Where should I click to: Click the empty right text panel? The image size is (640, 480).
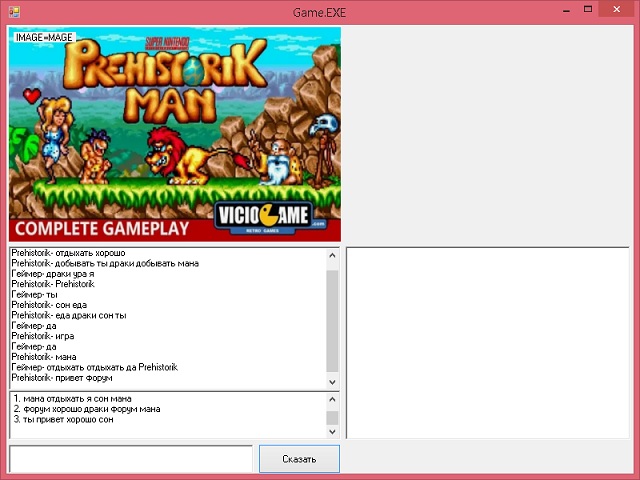pos(488,343)
